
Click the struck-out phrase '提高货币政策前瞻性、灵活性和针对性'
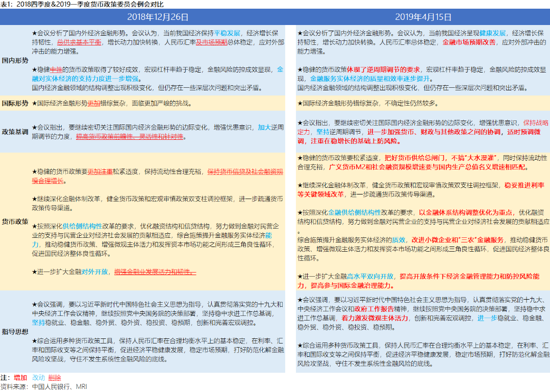point(130,136)
